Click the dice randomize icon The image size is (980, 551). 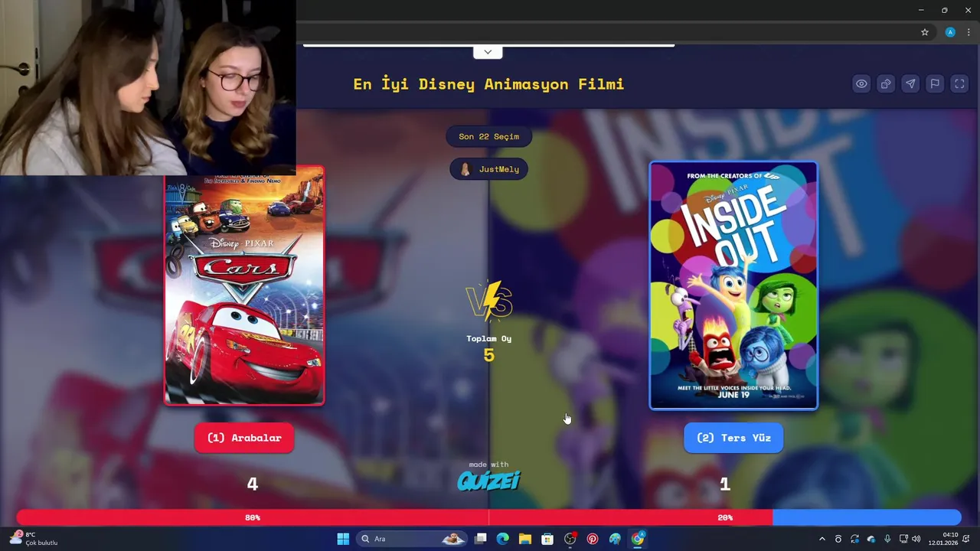886,84
